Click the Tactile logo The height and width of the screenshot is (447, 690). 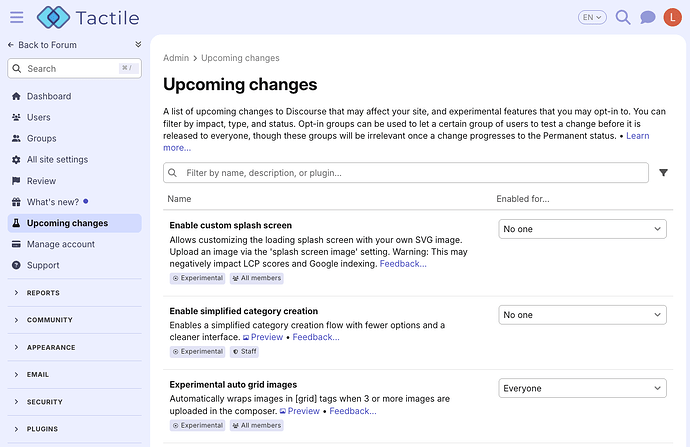pyautogui.click(x=88, y=18)
